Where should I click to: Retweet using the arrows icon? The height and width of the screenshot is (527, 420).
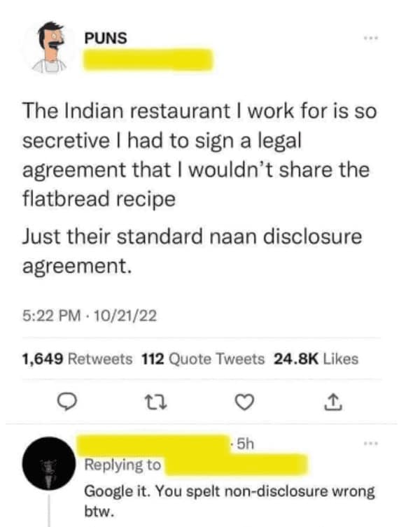155,402
